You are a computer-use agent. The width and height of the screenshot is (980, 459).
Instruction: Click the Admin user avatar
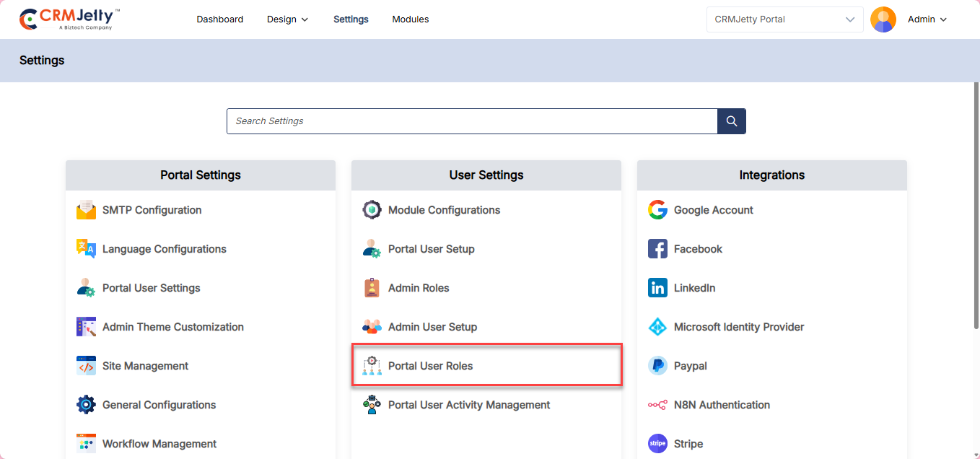point(883,19)
